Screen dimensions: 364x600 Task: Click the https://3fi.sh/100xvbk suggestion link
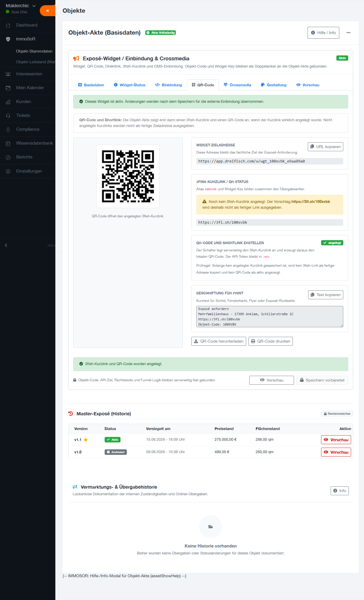point(311,202)
